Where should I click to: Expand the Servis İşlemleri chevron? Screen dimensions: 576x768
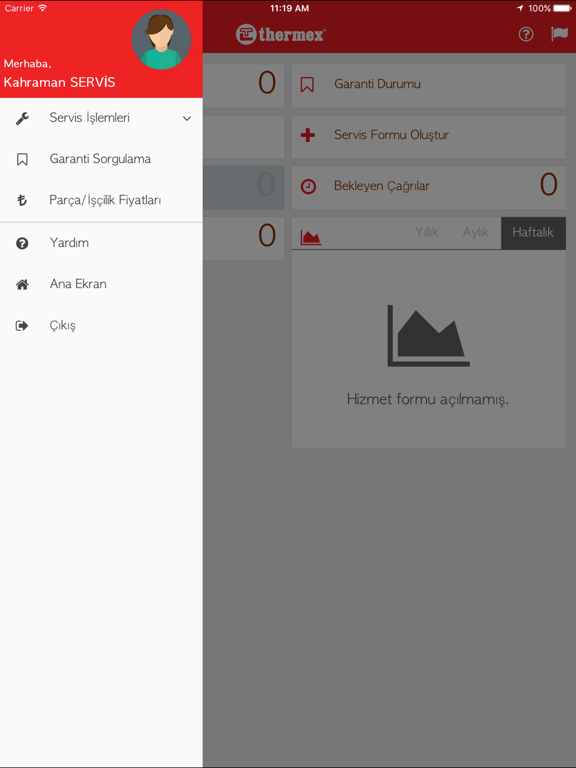point(187,119)
